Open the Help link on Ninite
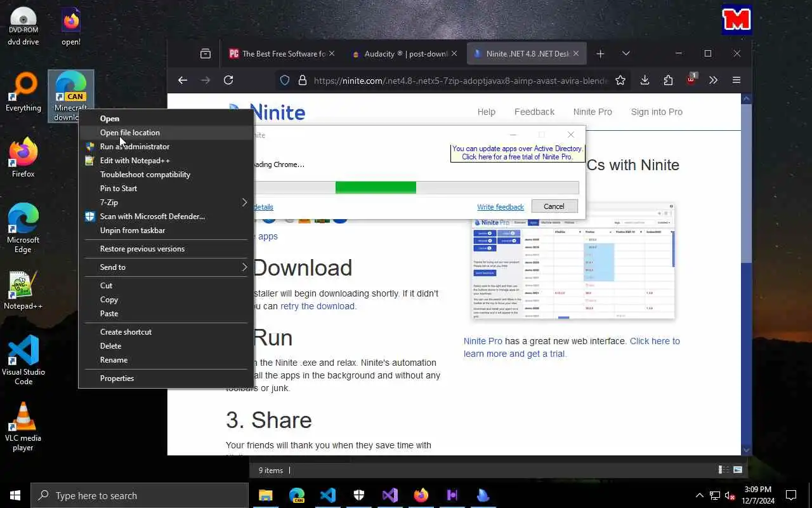This screenshot has height=508, width=812. point(487,112)
